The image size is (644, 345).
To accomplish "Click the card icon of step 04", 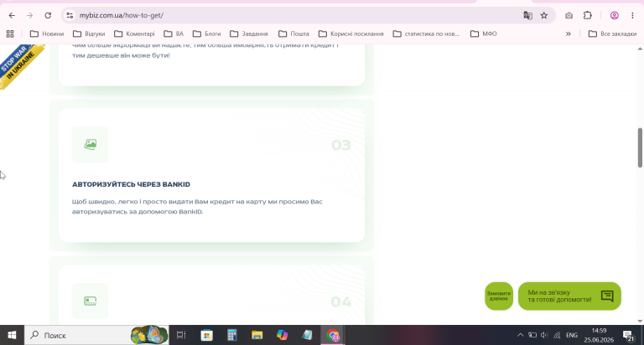I will [x=91, y=301].
